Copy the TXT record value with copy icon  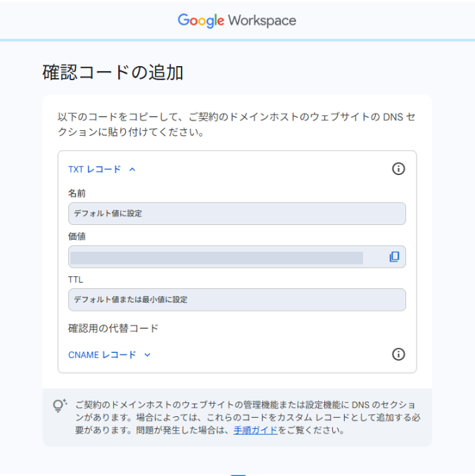coord(394,257)
